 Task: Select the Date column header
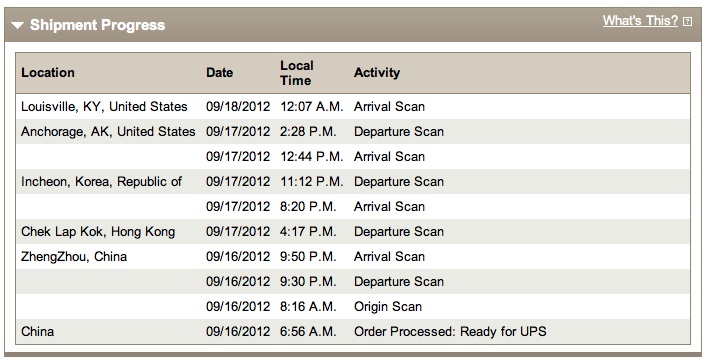coord(219,73)
